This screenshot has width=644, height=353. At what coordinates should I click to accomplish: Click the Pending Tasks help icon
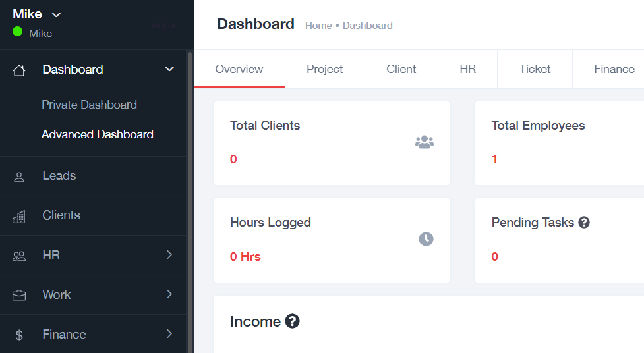583,223
